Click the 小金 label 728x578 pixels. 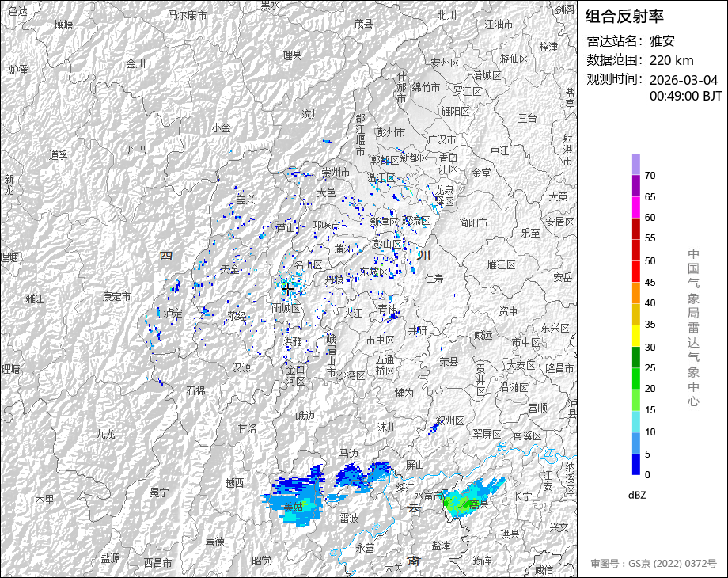[221, 127]
